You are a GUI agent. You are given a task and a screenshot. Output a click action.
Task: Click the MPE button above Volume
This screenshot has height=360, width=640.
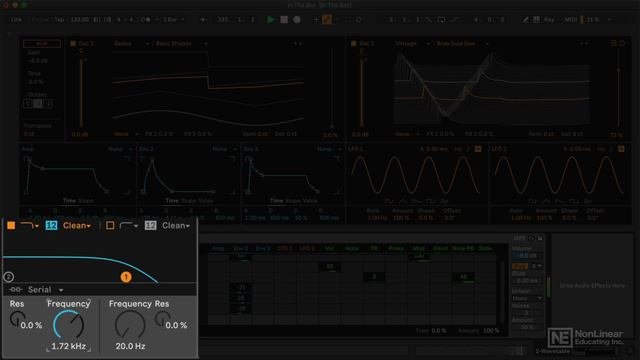coord(520,238)
